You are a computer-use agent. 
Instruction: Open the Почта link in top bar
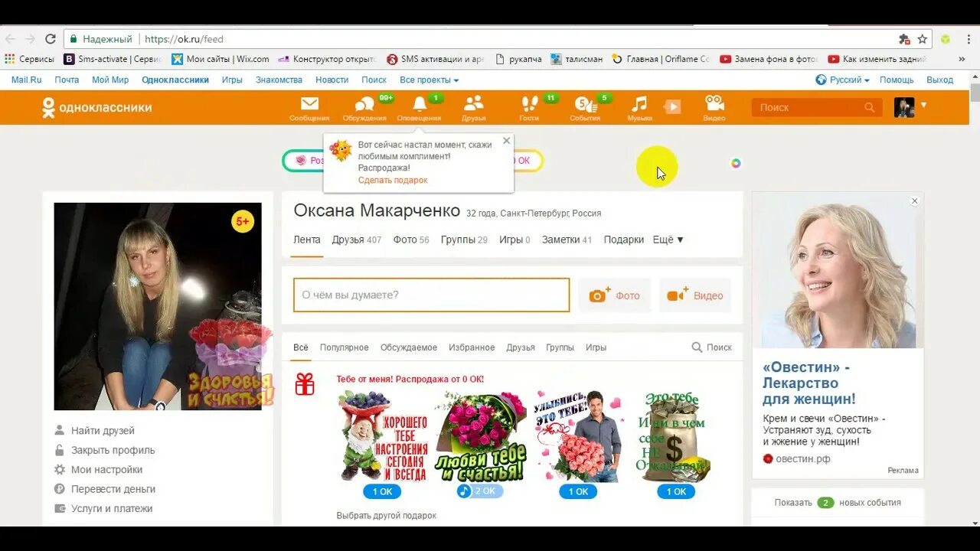pos(67,80)
